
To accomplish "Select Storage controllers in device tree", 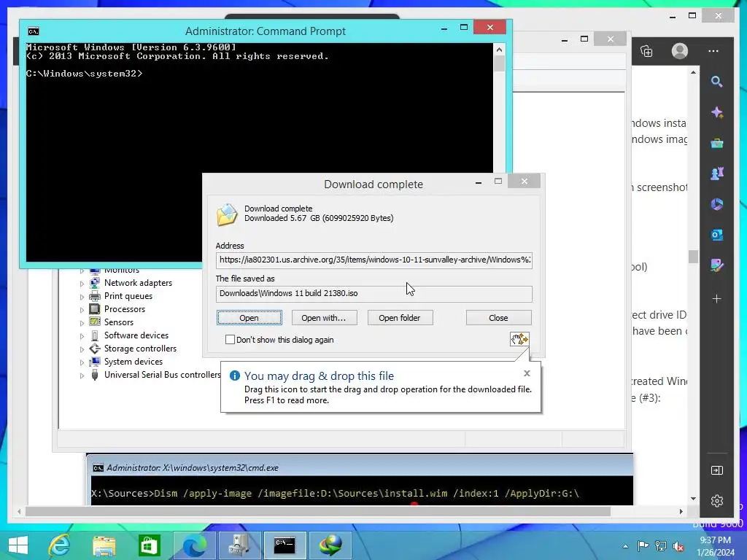I will [140, 349].
